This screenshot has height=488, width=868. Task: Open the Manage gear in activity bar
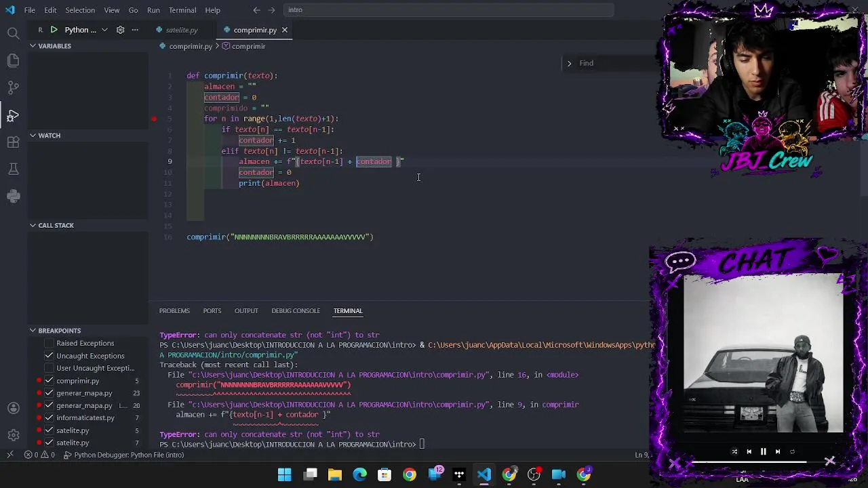tap(13, 435)
